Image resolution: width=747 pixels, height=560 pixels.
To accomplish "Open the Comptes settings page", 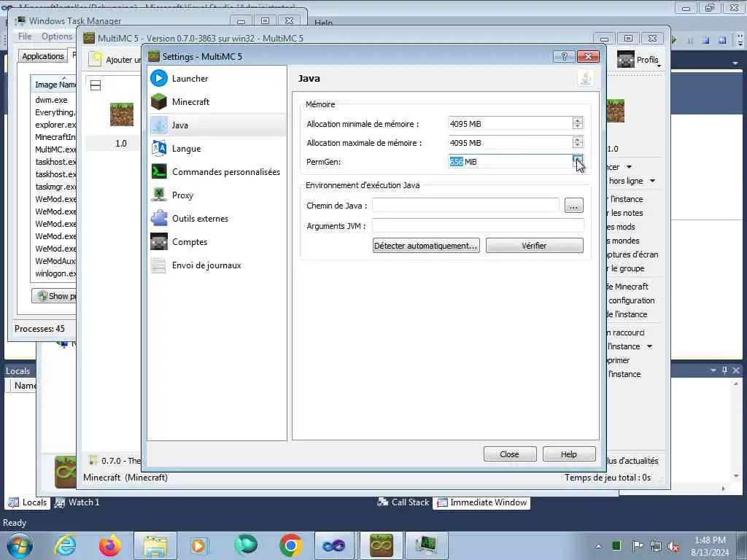I will pyautogui.click(x=217, y=242).
